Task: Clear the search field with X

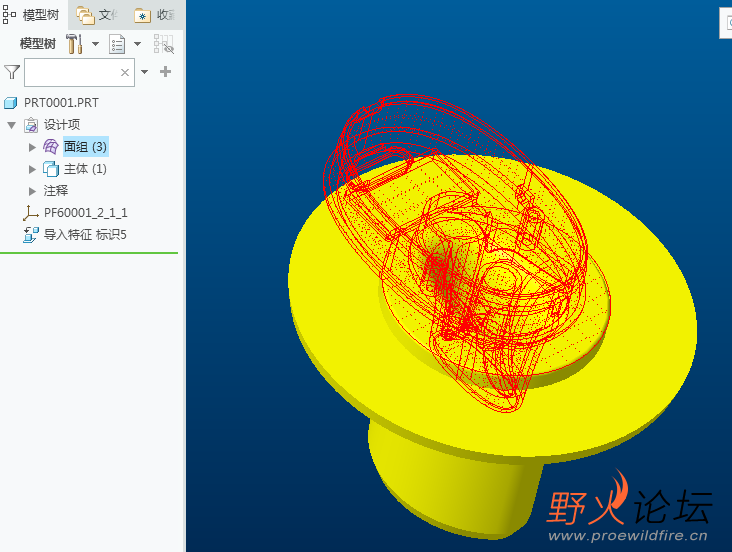Action: click(x=125, y=72)
